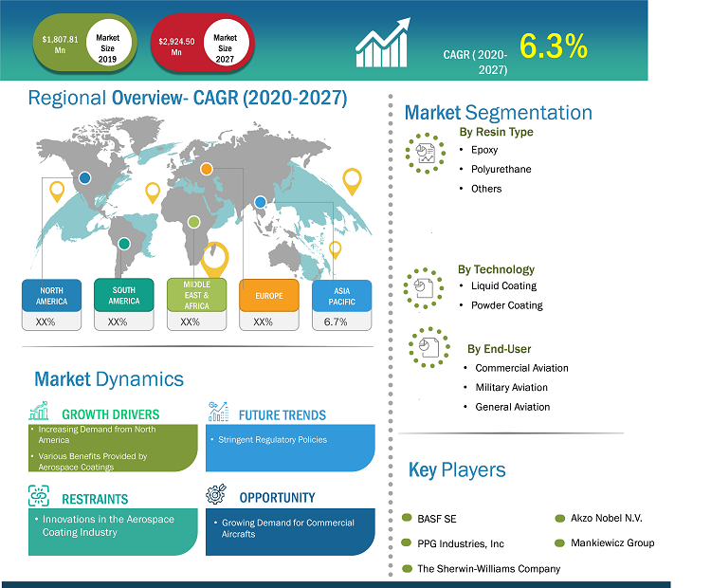This screenshot has height=588, width=711.
Task: Click the Future Trends heading
Action: (283, 415)
